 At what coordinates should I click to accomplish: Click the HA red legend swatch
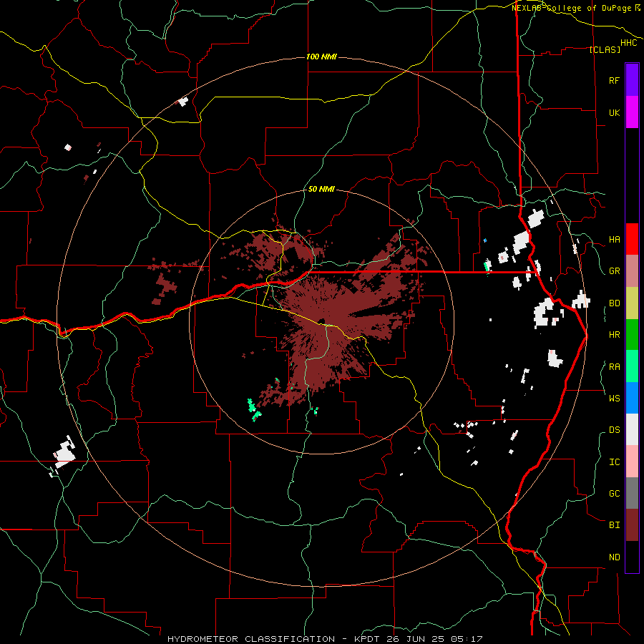[632, 239]
